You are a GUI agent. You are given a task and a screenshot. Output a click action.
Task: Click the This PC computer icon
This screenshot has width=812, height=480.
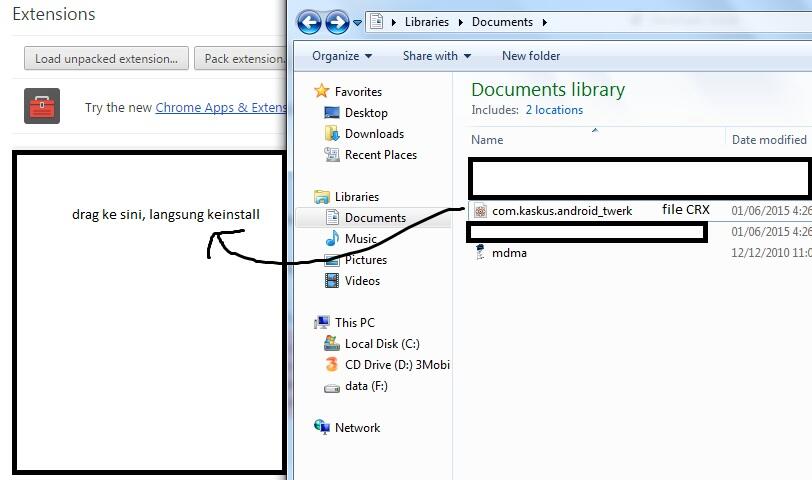point(322,323)
